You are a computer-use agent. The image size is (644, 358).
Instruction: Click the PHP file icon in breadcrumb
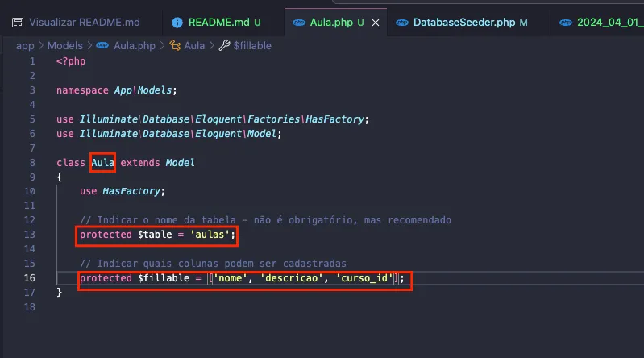(x=102, y=45)
